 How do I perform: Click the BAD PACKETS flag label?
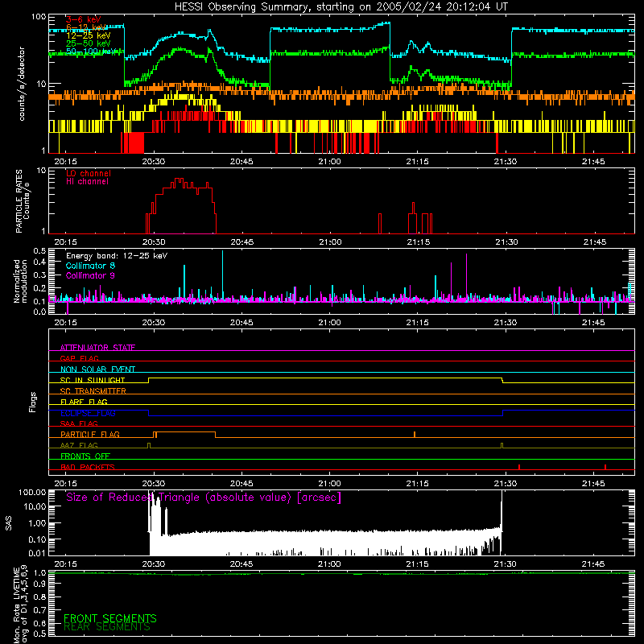(88, 467)
